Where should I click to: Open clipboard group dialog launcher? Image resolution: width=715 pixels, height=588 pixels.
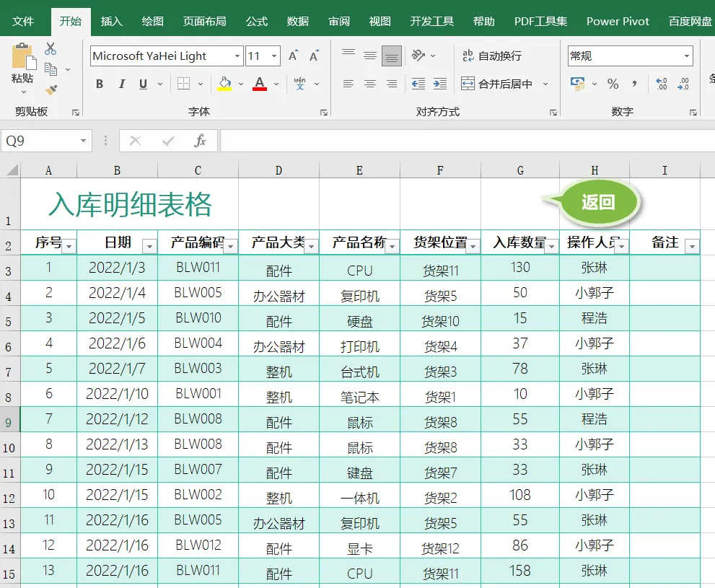coord(76,113)
